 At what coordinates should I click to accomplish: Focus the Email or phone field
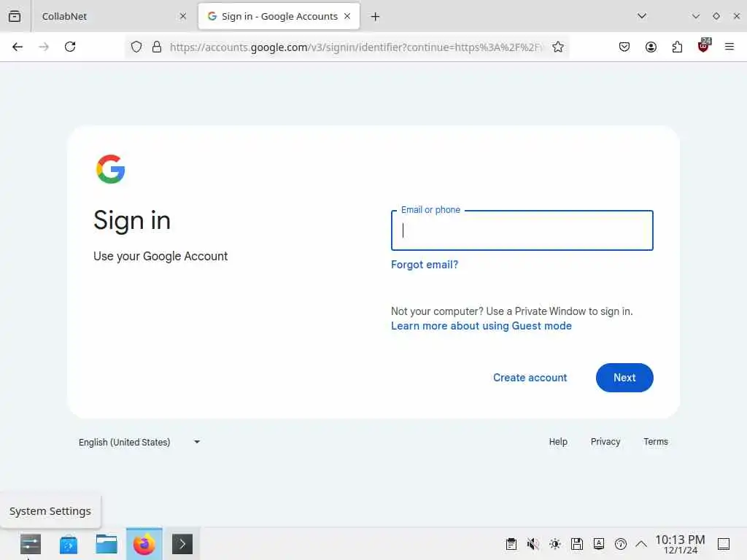click(522, 230)
